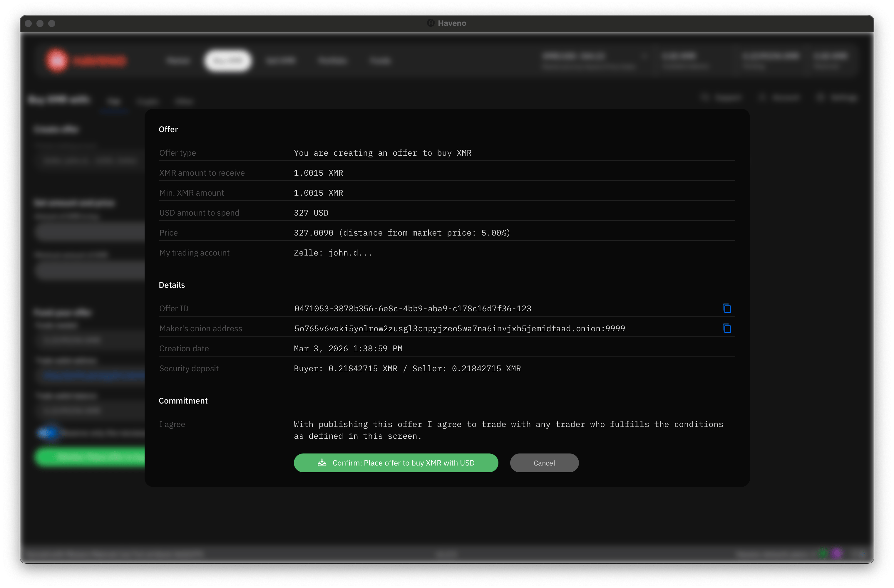Toggle the blue funding switch in the left sidebar

[48, 433]
